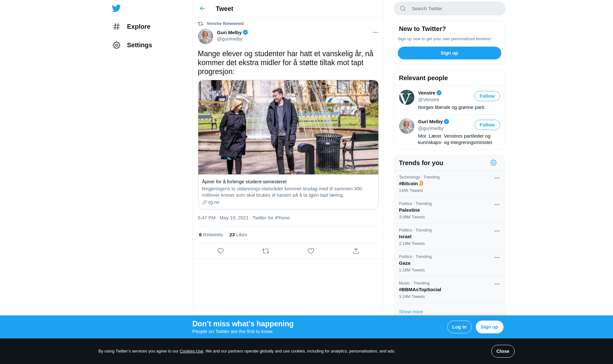Follow Guri Melby in Relevant people
Viewport: 613px width, 364px height.
(x=487, y=125)
